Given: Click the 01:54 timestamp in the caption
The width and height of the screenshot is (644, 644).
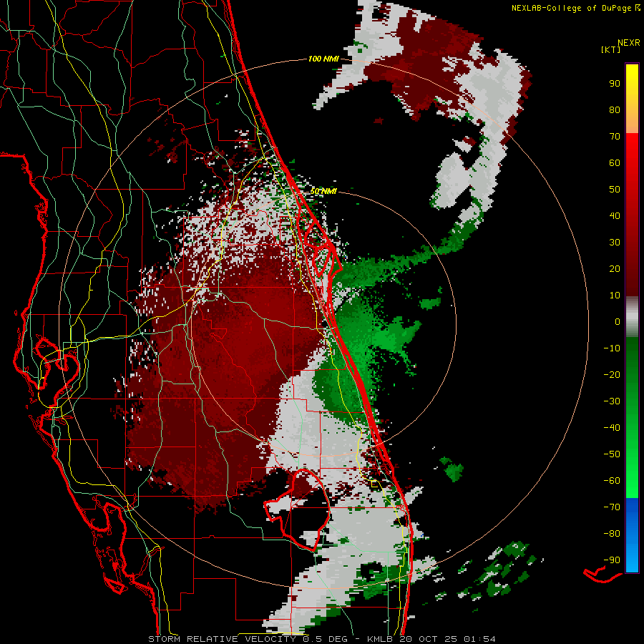Looking at the screenshot, I should (x=479, y=639).
